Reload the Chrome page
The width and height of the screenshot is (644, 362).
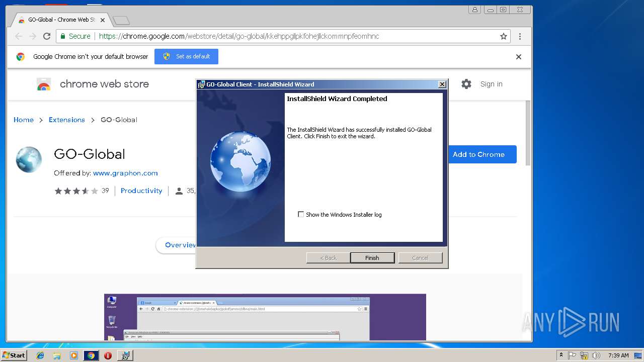[x=47, y=36]
